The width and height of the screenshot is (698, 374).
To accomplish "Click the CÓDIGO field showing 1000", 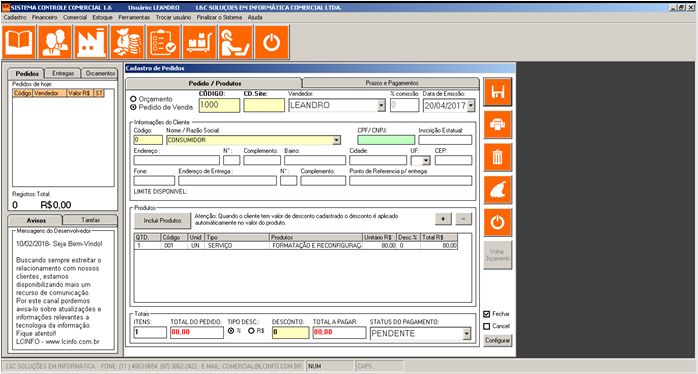I will point(219,106).
